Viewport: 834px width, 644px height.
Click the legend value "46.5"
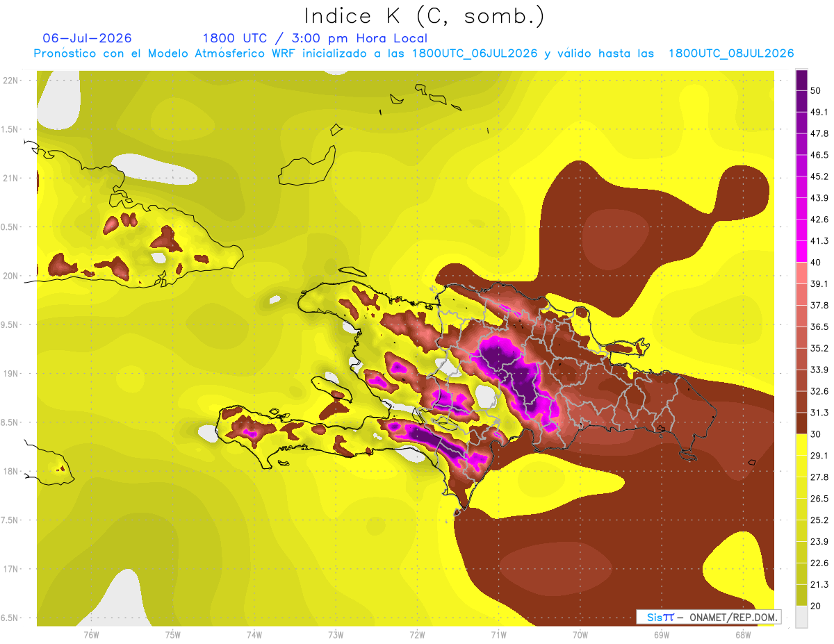tap(819, 156)
